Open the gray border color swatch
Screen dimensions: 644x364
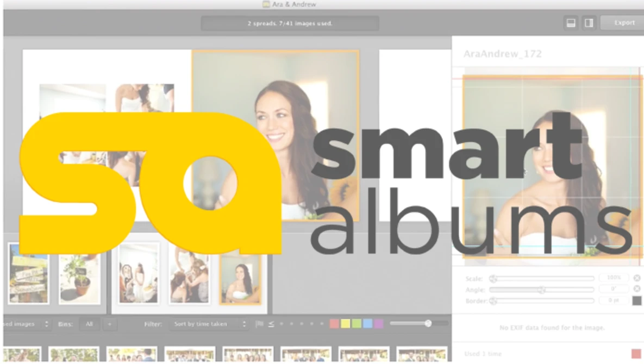coord(637,301)
